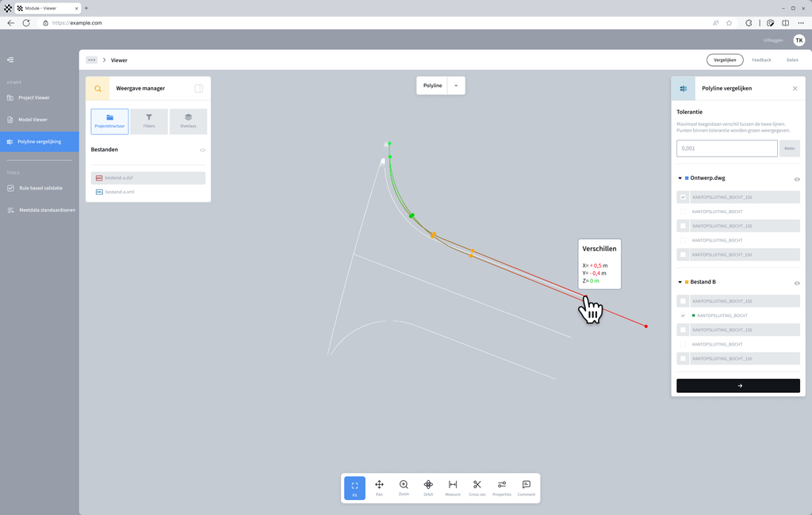812x515 pixels.
Task: Select the Pan tool
Action: tap(379, 488)
